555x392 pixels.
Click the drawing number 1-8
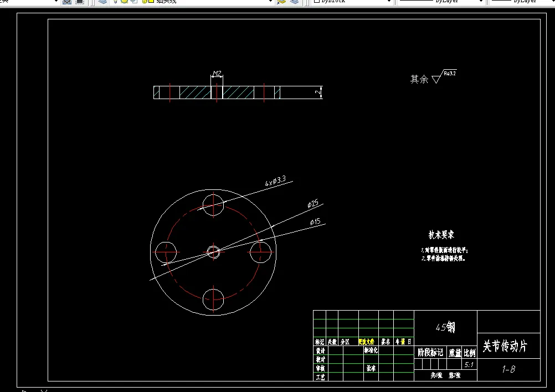(x=508, y=369)
